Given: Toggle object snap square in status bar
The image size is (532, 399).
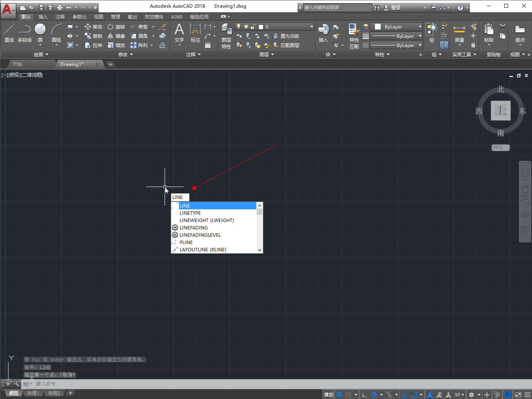Looking at the screenshot, I should click(414, 394).
